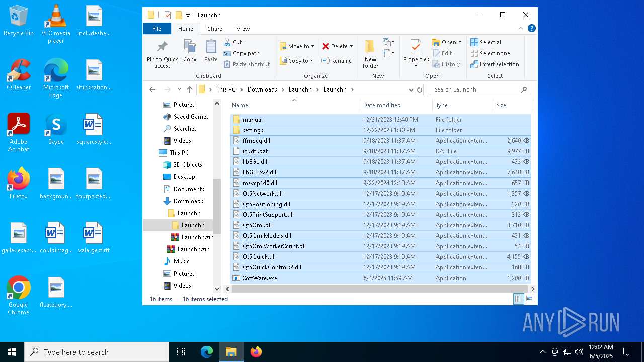644x362 pixels.
Task: Sort by the Type column header
Action: click(x=462, y=105)
